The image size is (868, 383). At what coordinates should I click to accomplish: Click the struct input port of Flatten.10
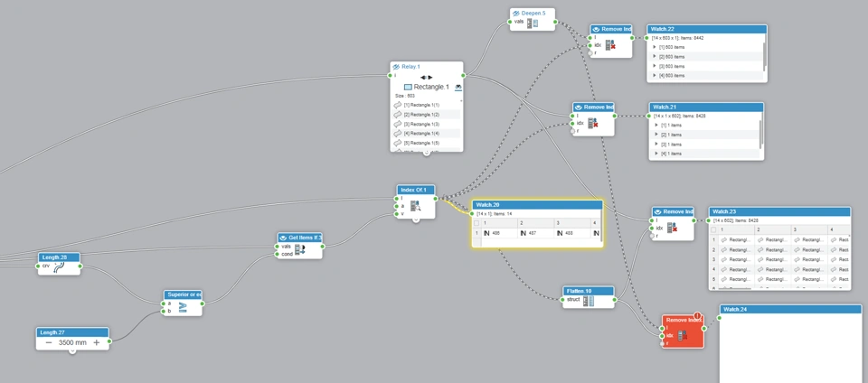pyautogui.click(x=562, y=300)
